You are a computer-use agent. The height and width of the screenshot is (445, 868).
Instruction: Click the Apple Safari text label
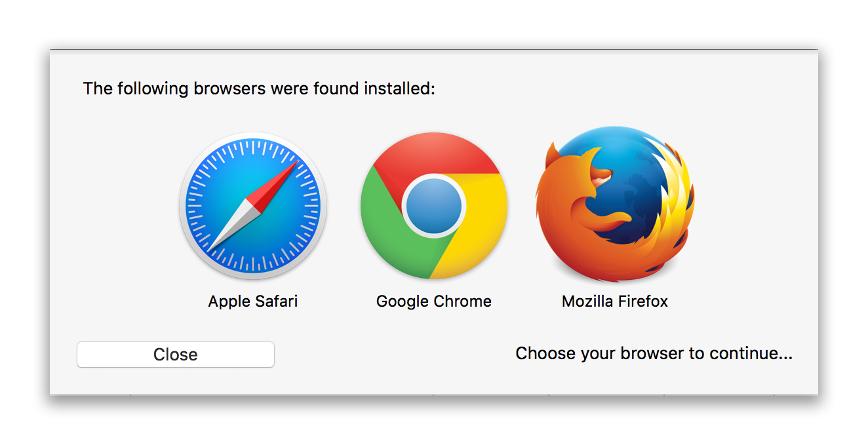(253, 301)
